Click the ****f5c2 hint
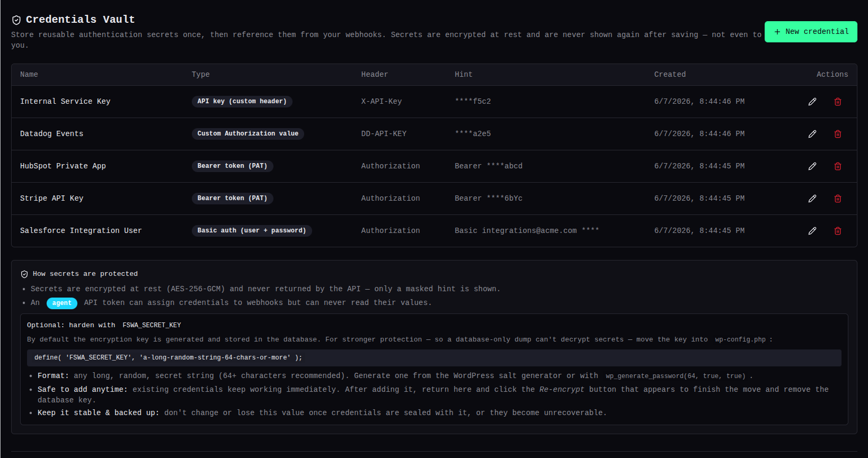The image size is (868, 458). pos(473,102)
